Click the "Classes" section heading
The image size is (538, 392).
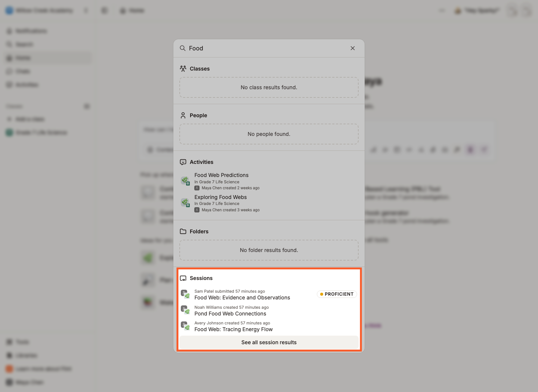[x=200, y=69]
